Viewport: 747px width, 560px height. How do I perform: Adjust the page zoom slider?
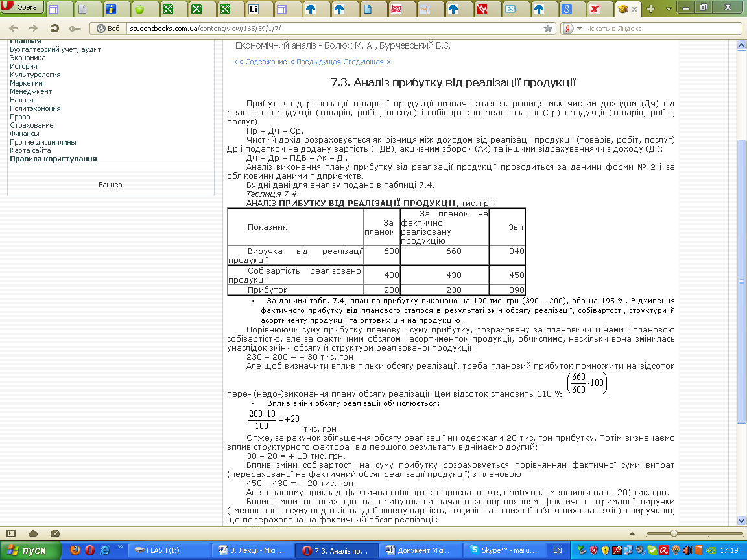[x=694, y=533]
